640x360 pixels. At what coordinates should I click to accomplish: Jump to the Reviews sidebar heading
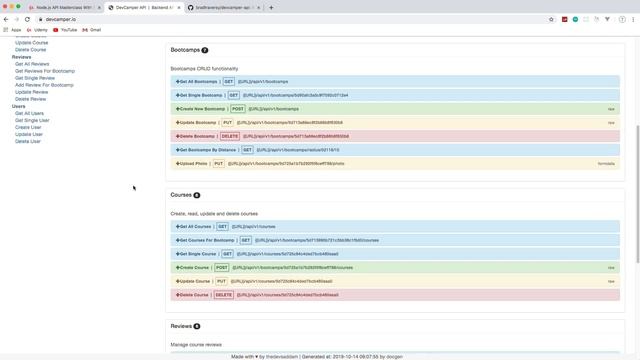(21, 57)
